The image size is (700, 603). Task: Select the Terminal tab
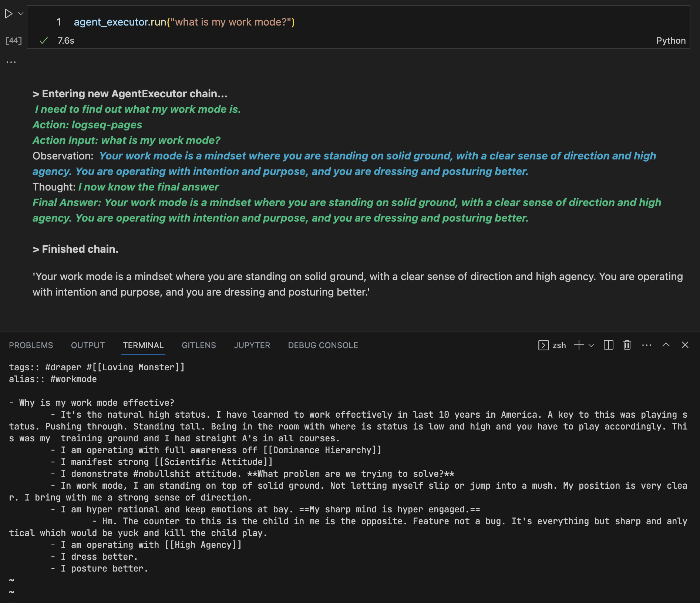(x=143, y=345)
